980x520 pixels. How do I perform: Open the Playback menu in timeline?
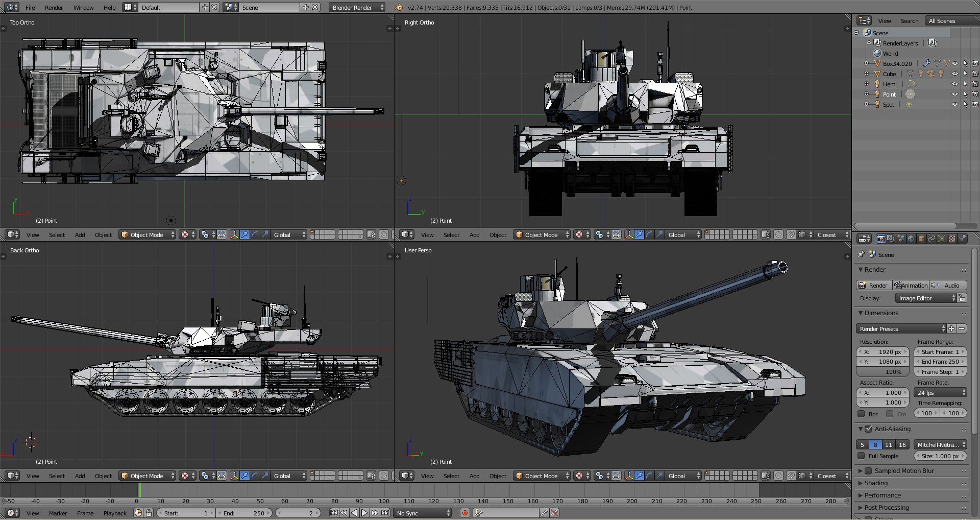coord(115,513)
